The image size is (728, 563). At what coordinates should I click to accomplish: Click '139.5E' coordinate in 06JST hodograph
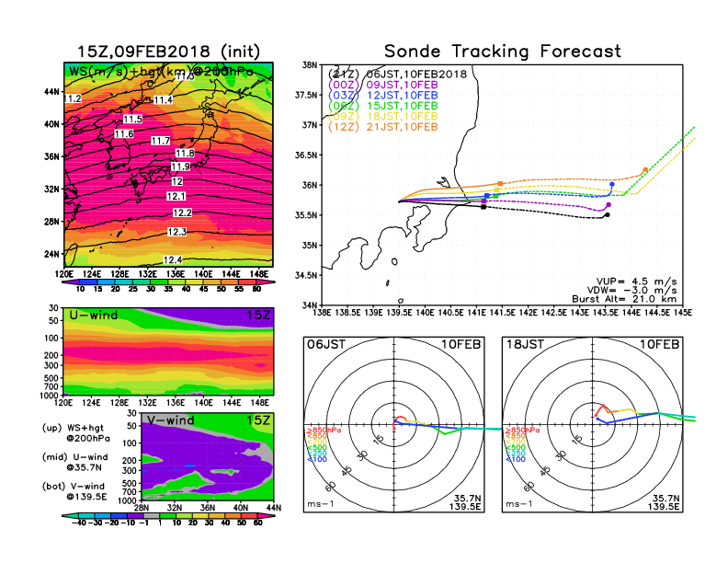coord(465,506)
